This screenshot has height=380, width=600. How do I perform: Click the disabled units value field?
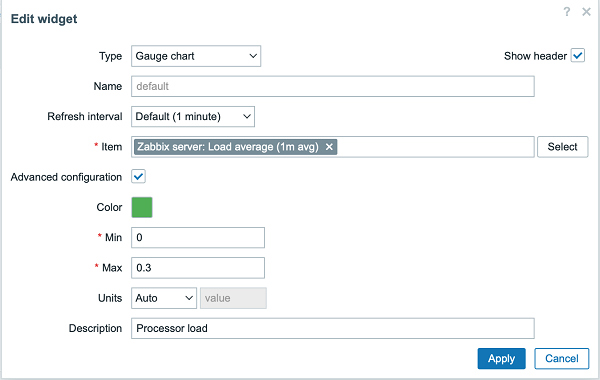(x=233, y=298)
